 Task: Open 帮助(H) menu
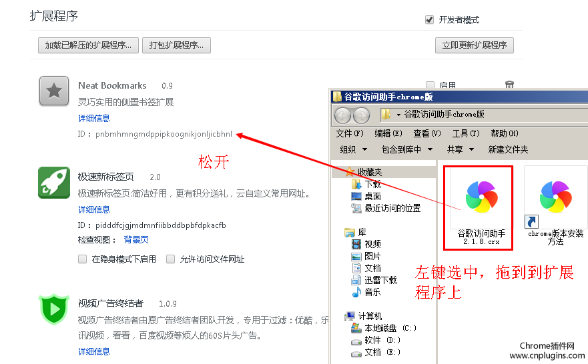[x=505, y=133]
